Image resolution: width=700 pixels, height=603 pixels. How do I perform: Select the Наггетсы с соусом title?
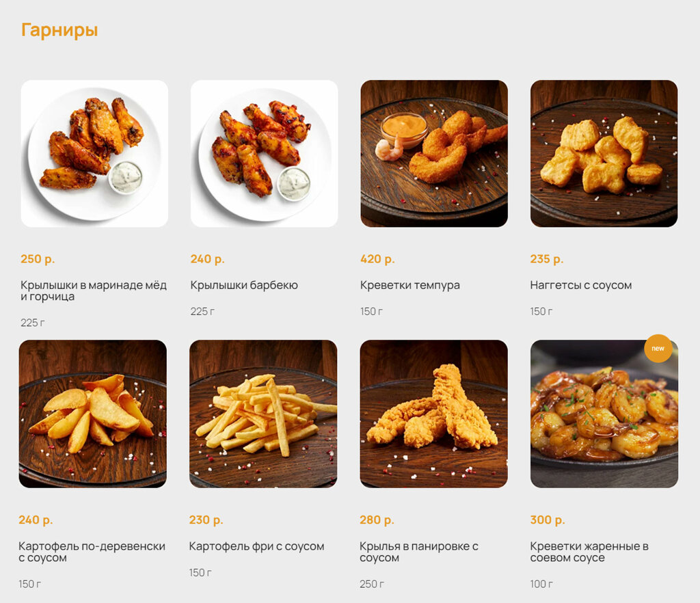pyautogui.click(x=581, y=285)
